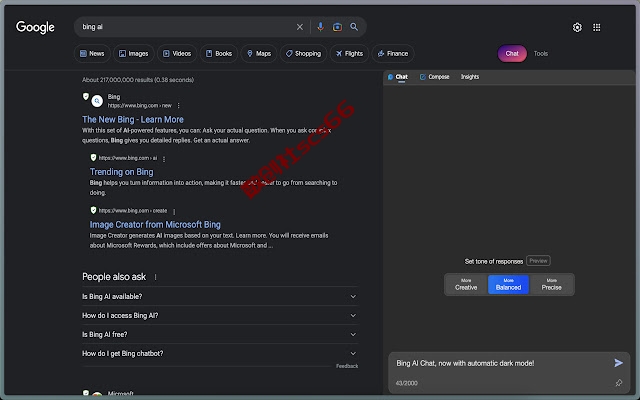Click shield icon beside bing.com › create
Screen dimensions: 640x400
pyautogui.click(x=93, y=210)
